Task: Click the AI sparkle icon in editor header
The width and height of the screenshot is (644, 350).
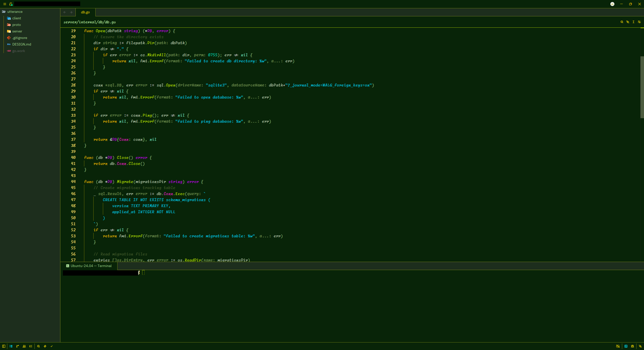Action: click(628, 22)
